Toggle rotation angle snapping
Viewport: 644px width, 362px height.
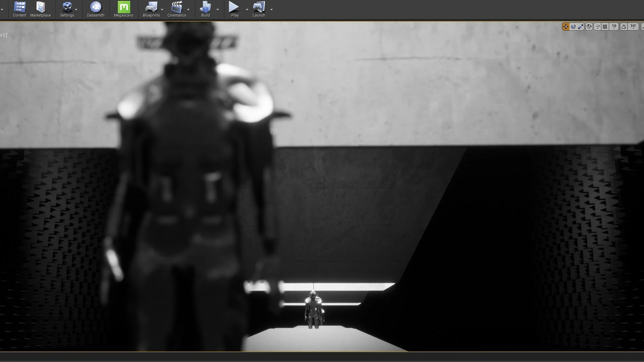pyautogui.click(x=624, y=27)
